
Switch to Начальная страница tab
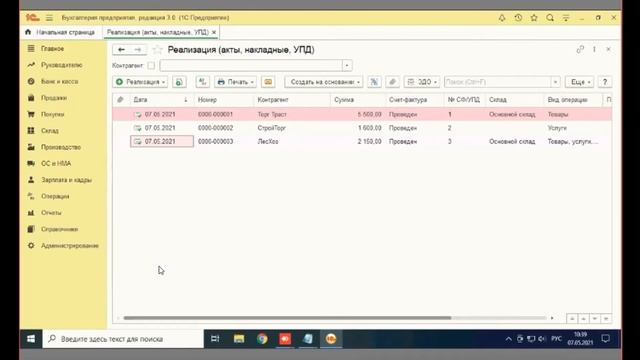[60, 32]
